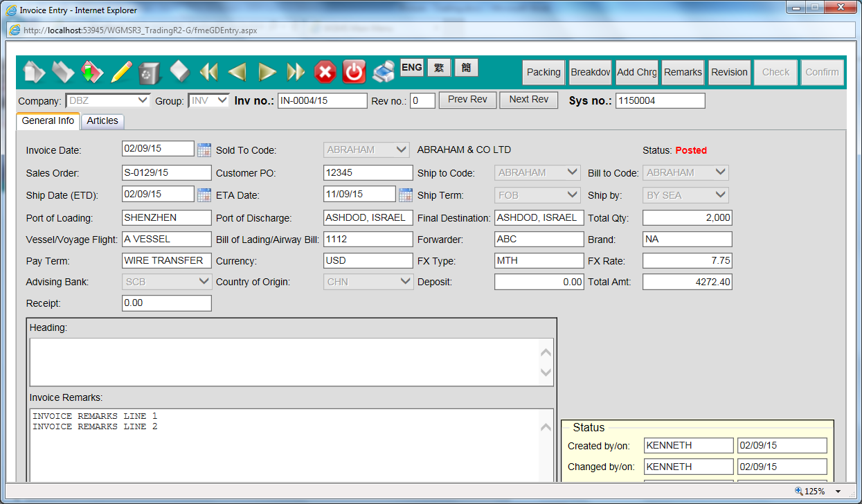Go to the next record arrow
This screenshot has width=862, height=504.
tap(267, 72)
